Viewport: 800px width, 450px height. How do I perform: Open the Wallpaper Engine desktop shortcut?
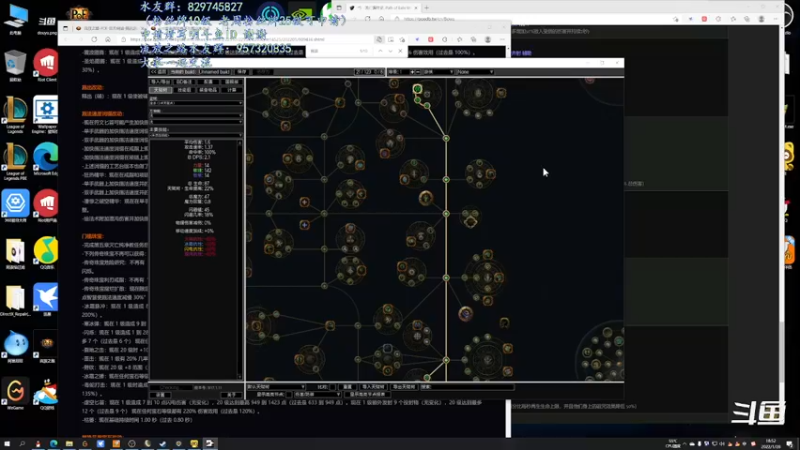click(46, 114)
